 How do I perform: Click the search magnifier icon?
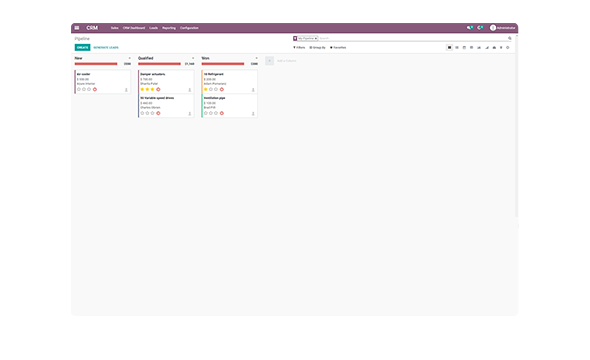coord(510,38)
